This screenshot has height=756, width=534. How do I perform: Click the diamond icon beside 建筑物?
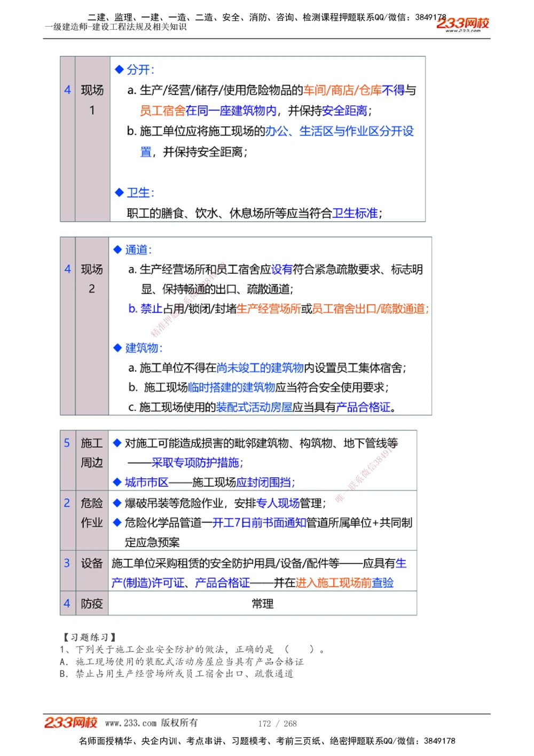click(x=117, y=348)
